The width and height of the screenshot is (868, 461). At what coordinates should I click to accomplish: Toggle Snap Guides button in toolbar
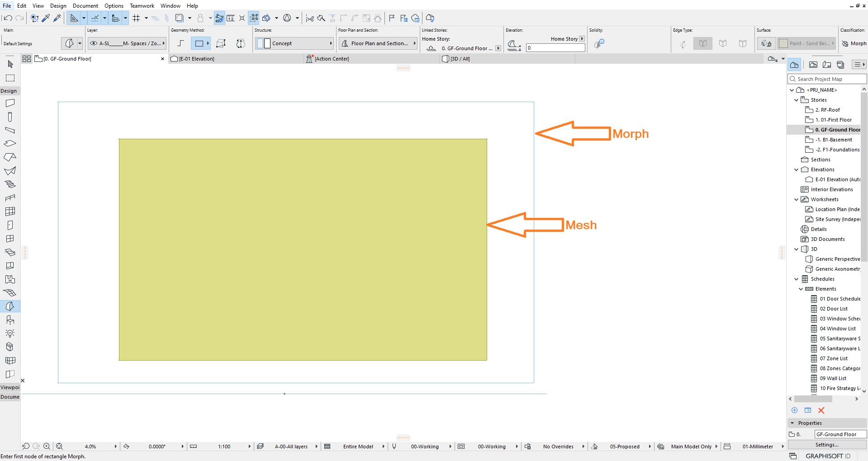(95, 18)
